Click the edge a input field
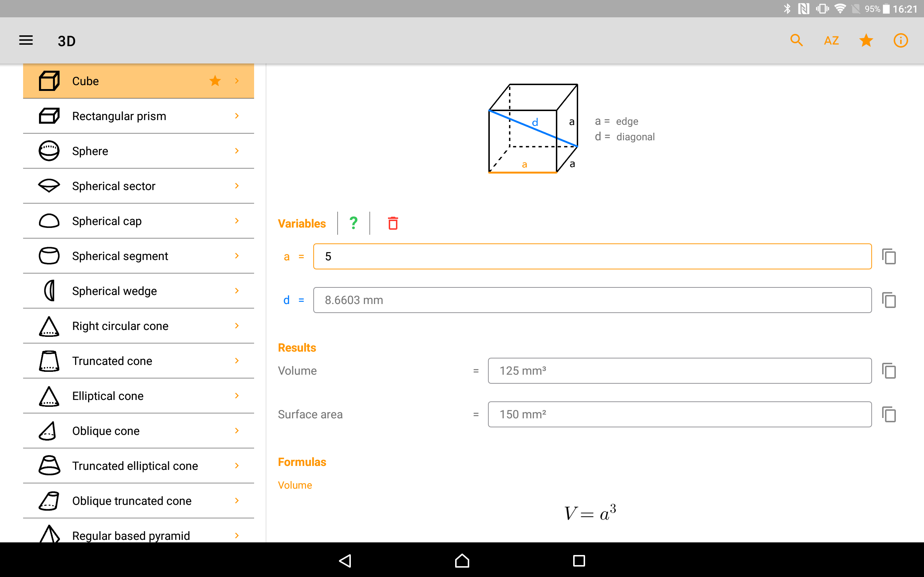 tap(592, 256)
